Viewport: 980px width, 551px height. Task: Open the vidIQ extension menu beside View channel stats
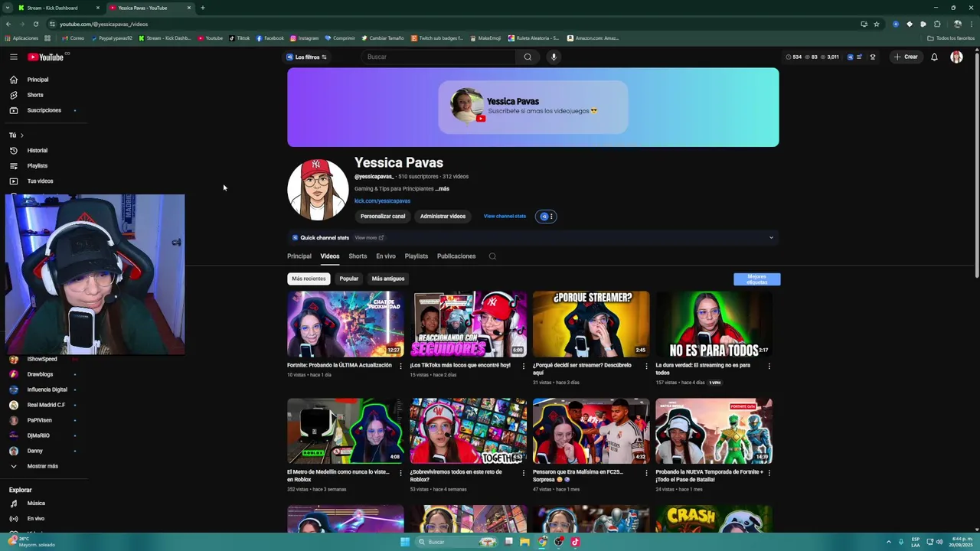[x=546, y=217]
